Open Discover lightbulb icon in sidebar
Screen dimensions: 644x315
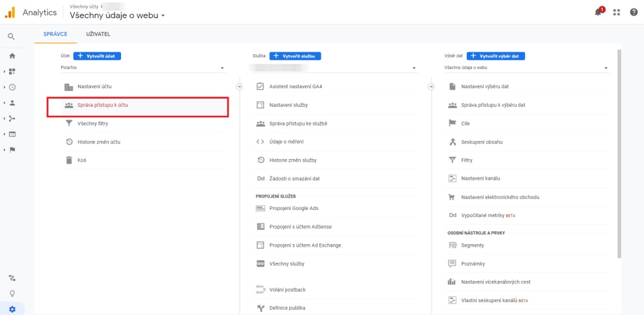[x=12, y=294]
